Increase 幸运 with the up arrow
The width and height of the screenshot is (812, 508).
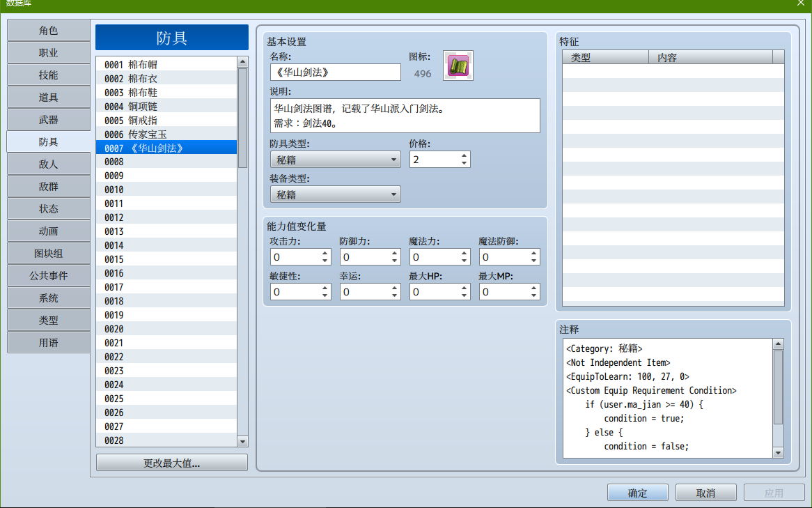[395, 288]
